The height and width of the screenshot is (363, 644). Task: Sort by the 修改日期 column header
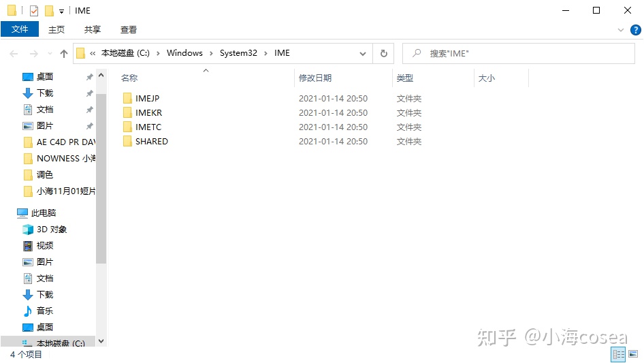coord(315,78)
